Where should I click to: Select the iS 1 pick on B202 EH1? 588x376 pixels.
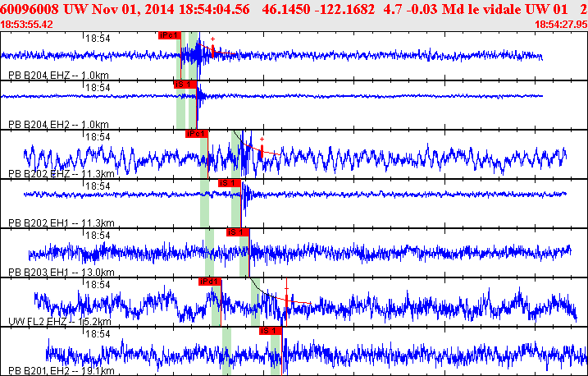point(229,182)
